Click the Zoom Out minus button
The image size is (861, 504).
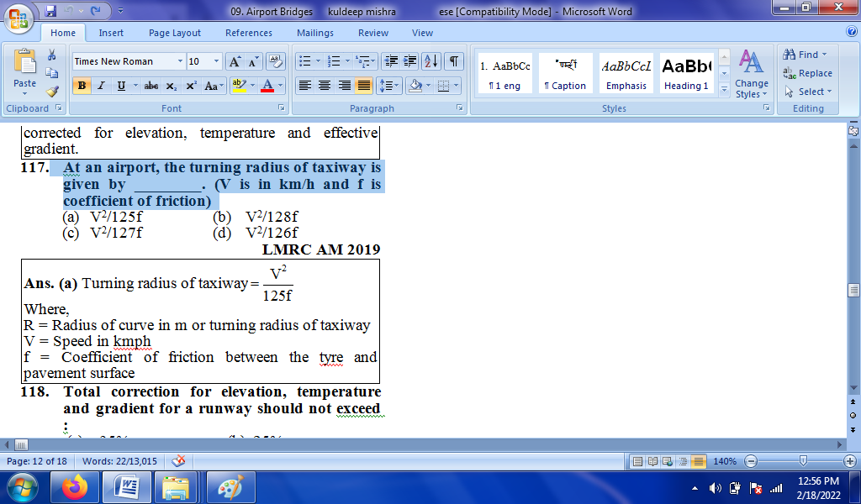tap(751, 461)
